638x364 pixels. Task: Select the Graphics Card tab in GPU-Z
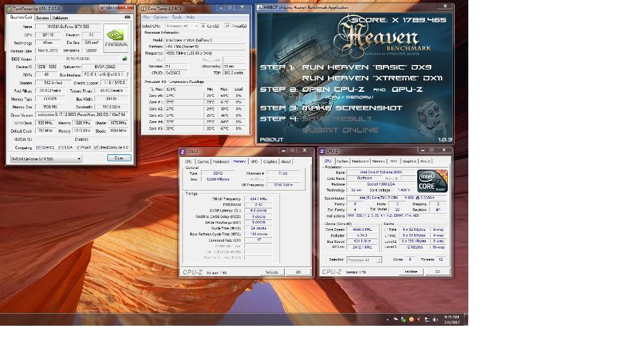tap(21, 17)
